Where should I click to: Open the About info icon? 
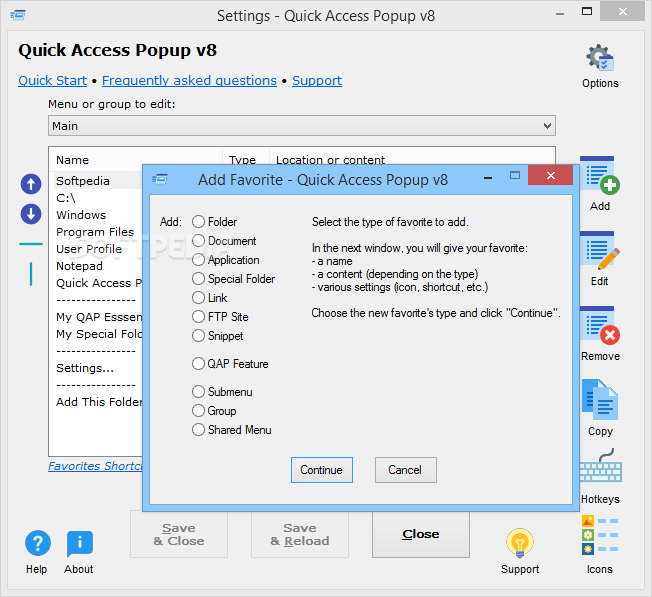pos(79,543)
